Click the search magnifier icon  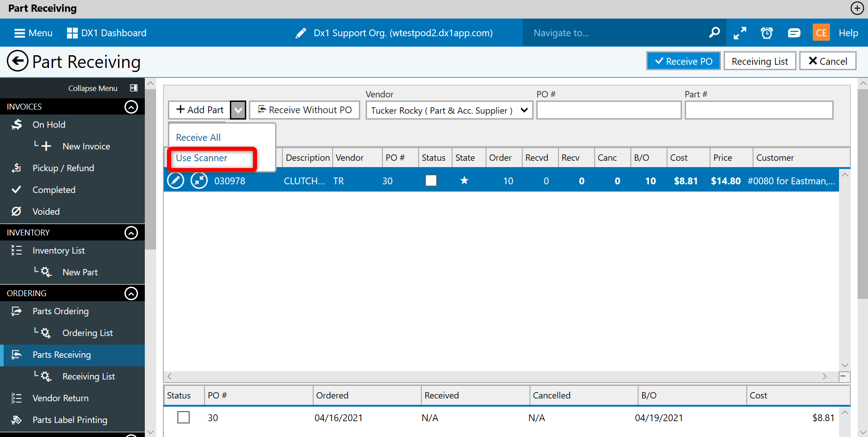pyautogui.click(x=714, y=33)
